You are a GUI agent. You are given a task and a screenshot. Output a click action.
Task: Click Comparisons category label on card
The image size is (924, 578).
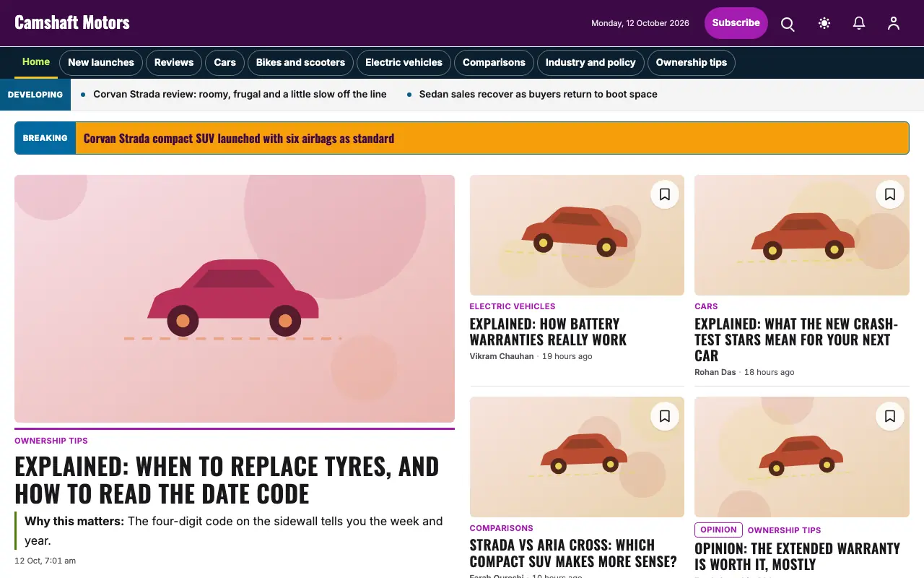coord(502,528)
